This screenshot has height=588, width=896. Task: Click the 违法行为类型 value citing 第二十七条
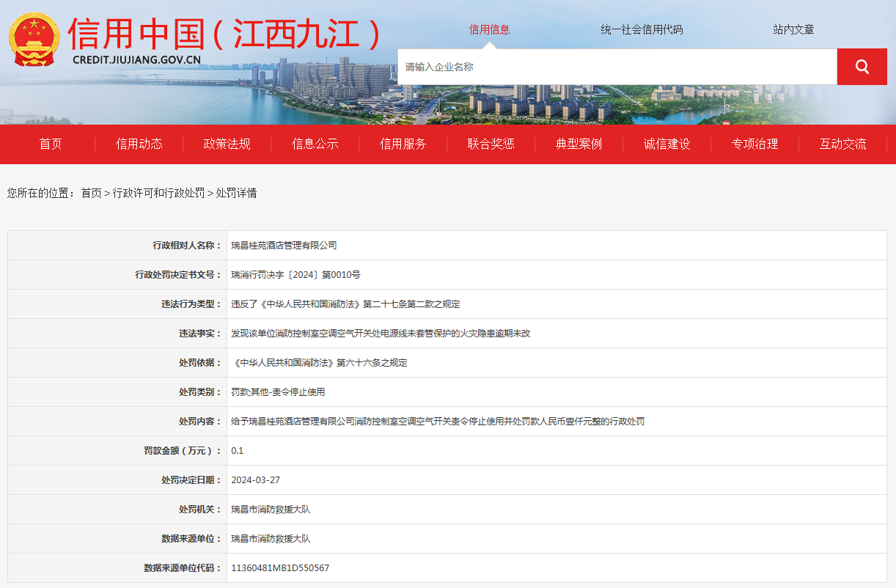coord(345,304)
